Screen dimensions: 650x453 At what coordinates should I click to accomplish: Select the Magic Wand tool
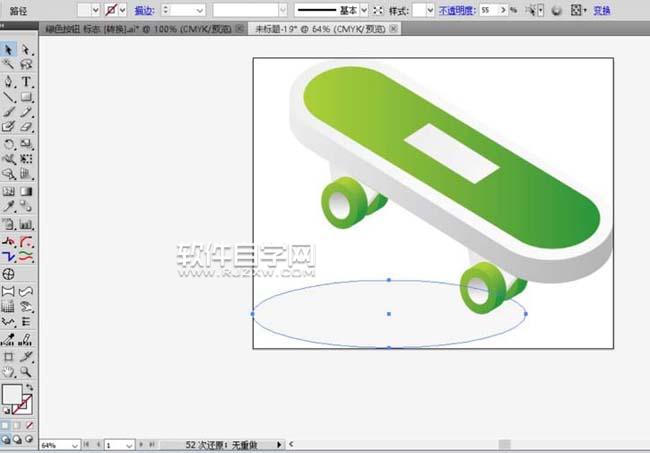click(x=8, y=64)
